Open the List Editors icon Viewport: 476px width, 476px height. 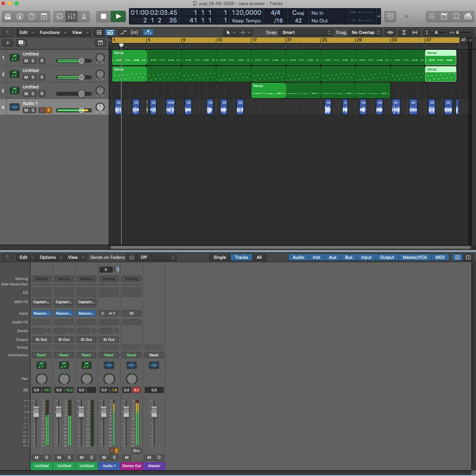point(432,17)
